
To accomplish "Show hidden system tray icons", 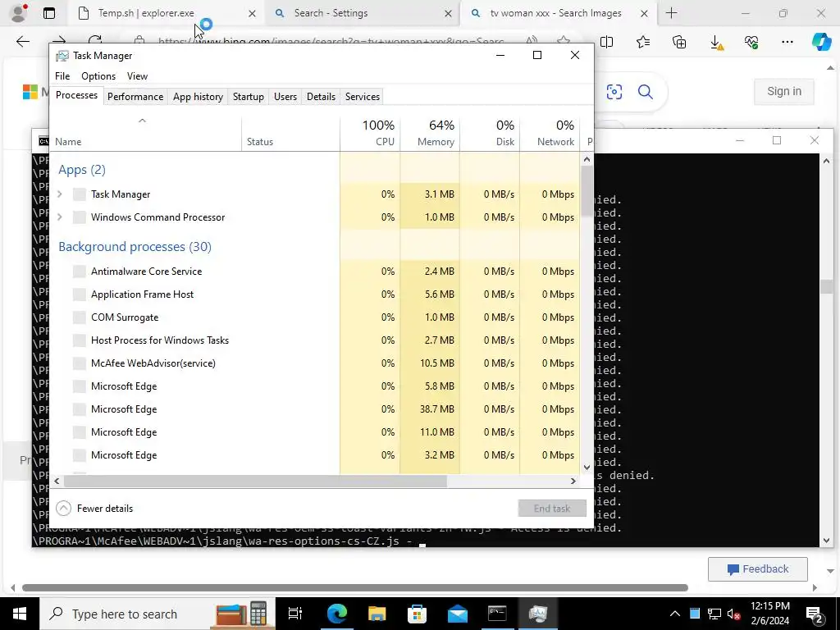I will tap(675, 614).
